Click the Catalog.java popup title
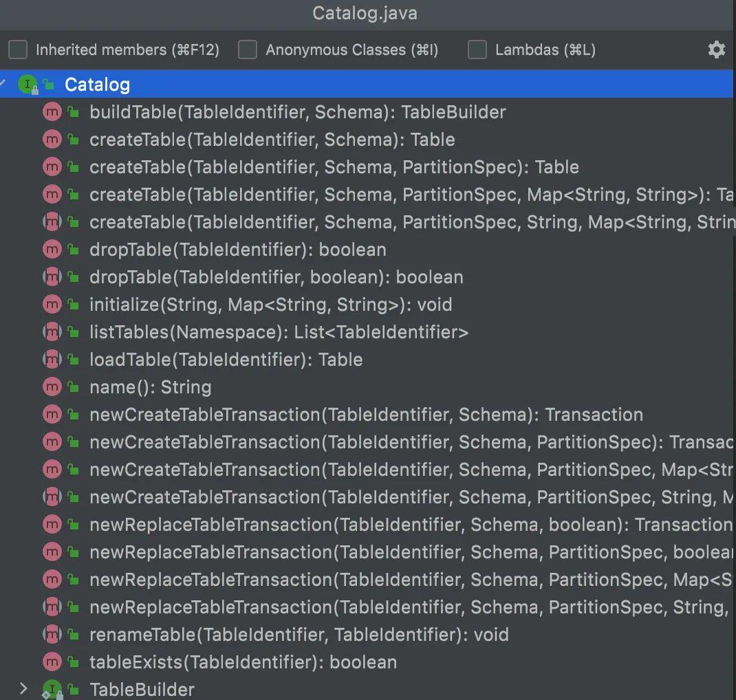Screen dimensions: 736x700 365,13
